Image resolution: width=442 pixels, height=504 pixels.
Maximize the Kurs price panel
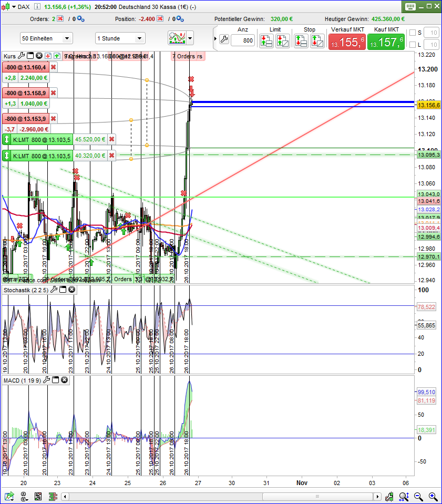pos(30,56)
